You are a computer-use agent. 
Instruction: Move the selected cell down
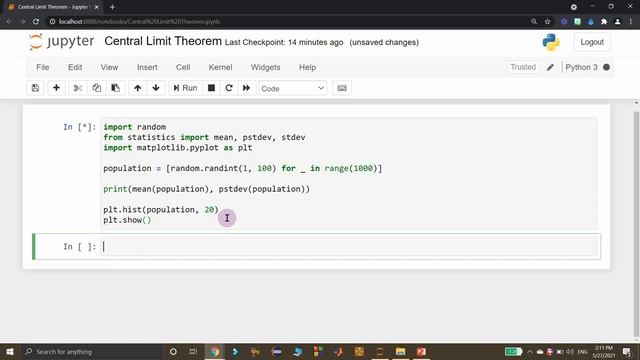pyautogui.click(x=156, y=88)
